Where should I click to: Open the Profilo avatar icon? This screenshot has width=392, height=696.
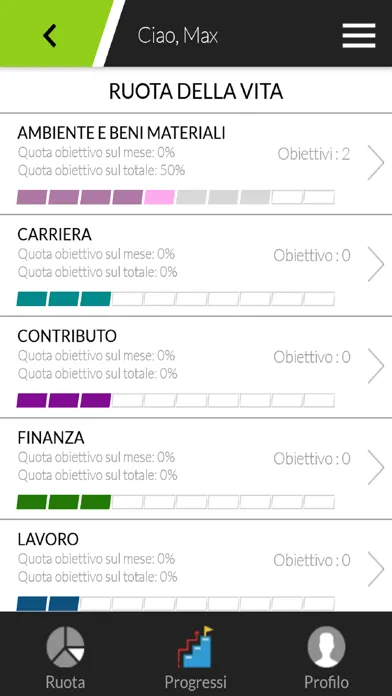tap(326, 647)
